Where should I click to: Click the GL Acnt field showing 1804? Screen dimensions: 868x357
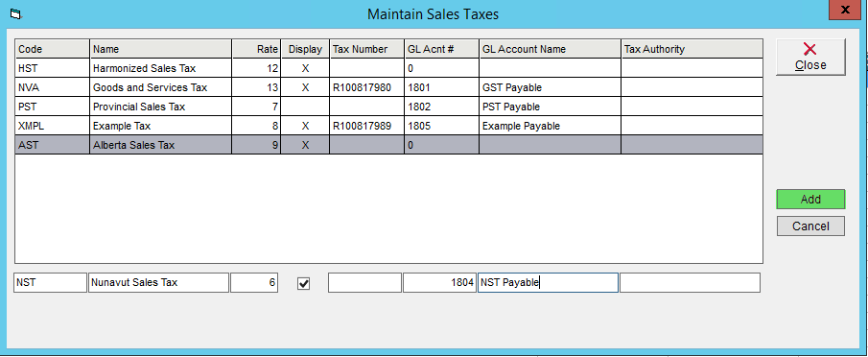pyautogui.click(x=439, y=282)
